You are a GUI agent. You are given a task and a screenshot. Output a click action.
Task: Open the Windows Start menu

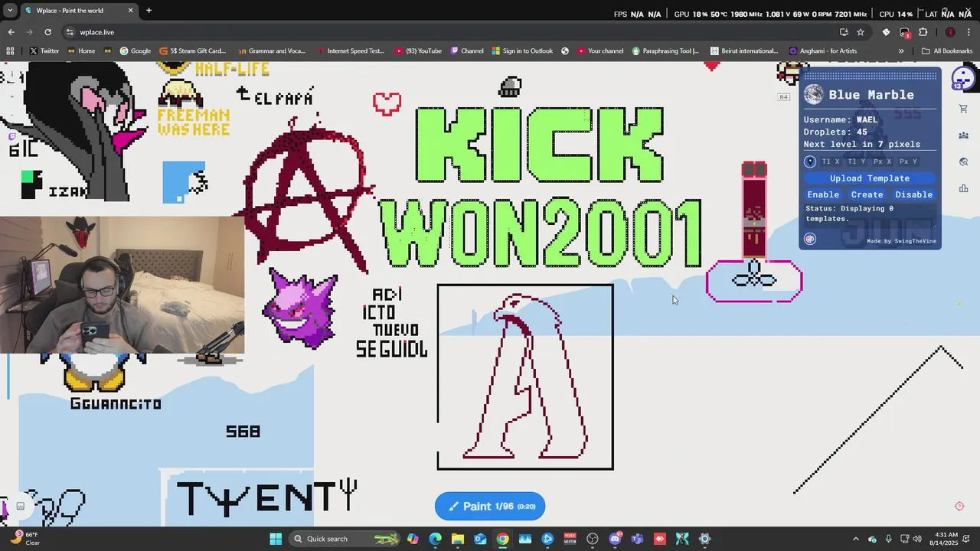(276, 539)
